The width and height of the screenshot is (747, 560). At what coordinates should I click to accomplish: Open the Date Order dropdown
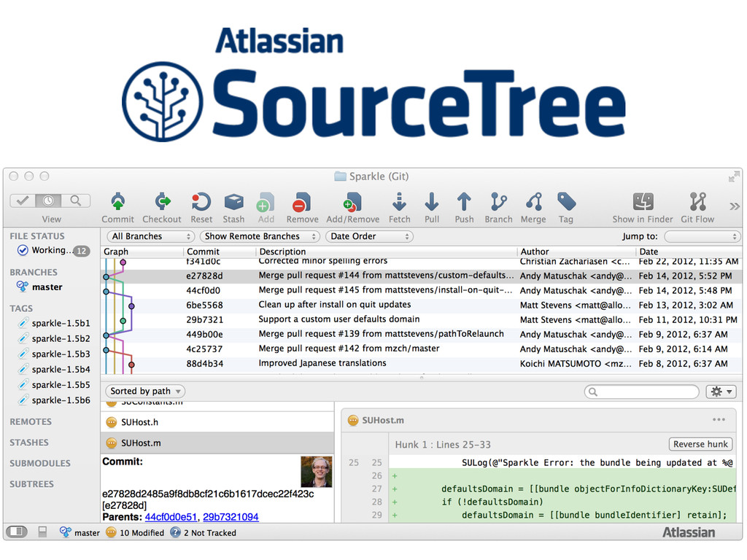pyautogui.click(x=369, y=236)
